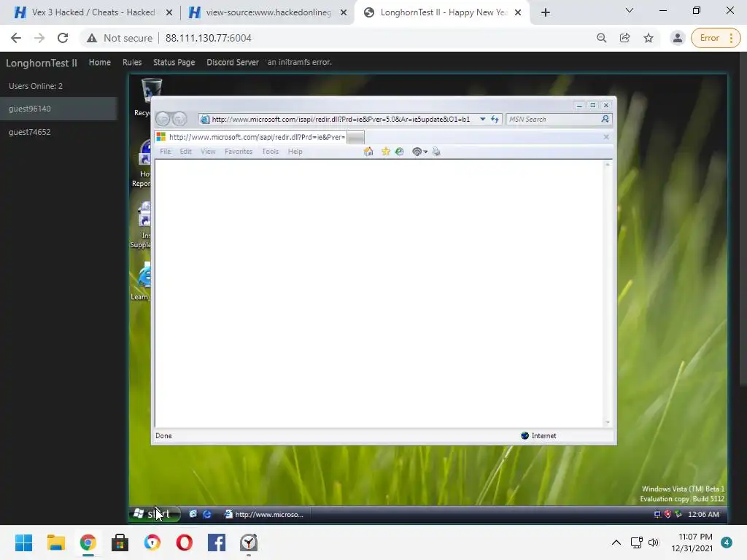
Task: Click IE page vertical scrollbar
Action: tap(608, 293)
